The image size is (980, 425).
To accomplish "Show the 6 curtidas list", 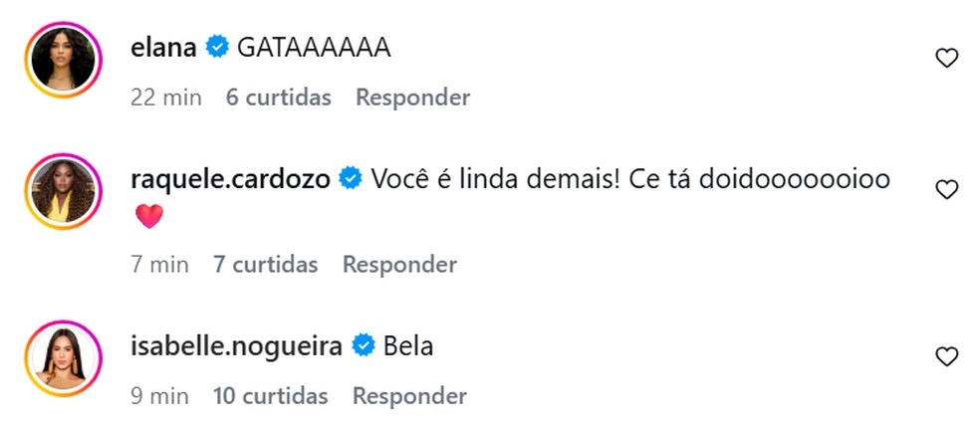I will [278, 98].
